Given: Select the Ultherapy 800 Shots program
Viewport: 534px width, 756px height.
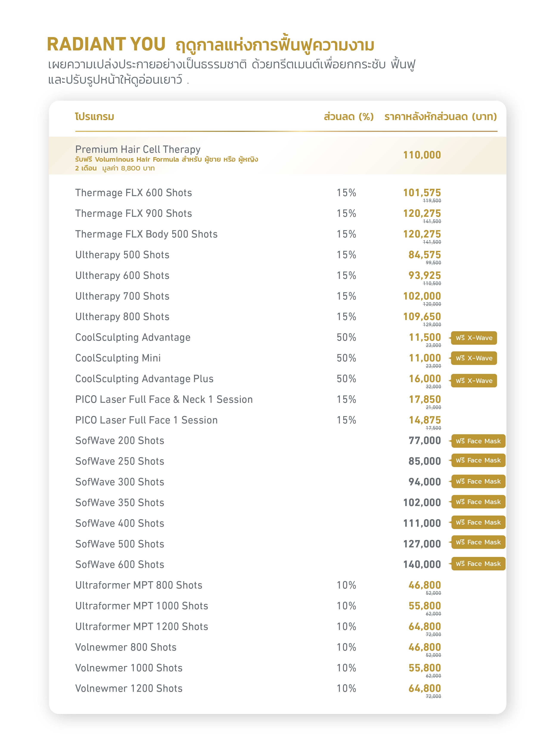Looking at the screenshot, I should [x=122, y=317].
